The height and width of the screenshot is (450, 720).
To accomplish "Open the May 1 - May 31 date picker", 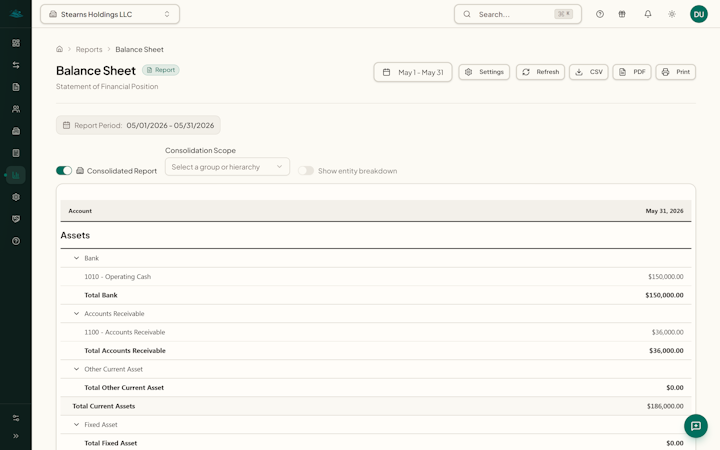I will pyautogui.click(x=413, y=72).
